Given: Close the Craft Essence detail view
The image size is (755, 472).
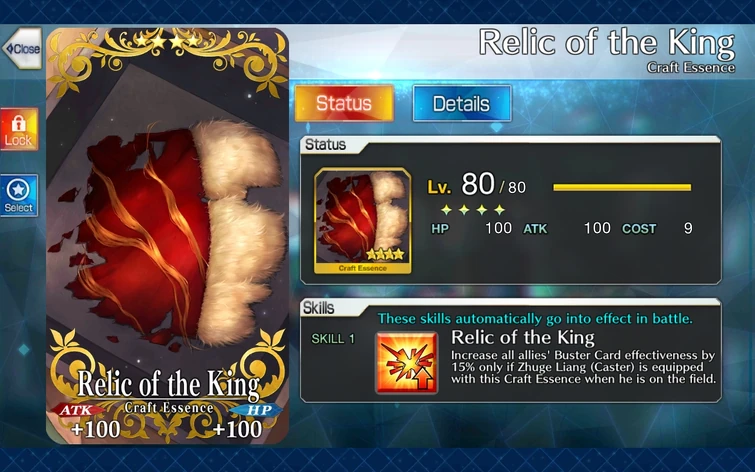Looking at the screenshot, I should pos(22,48).
